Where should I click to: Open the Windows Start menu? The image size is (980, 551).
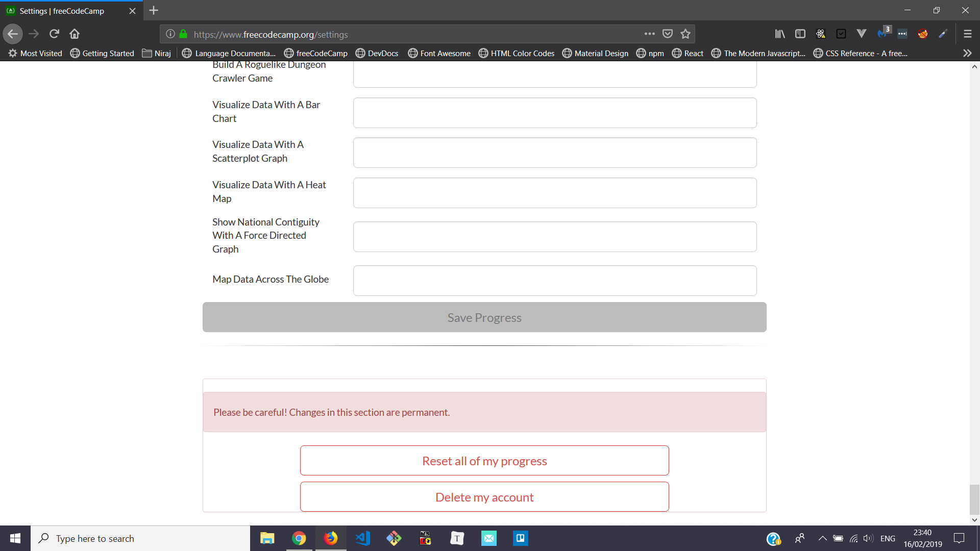[15, 538]
